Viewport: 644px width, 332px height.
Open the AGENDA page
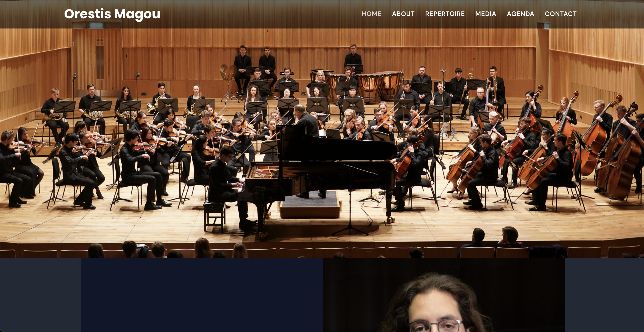520,14
